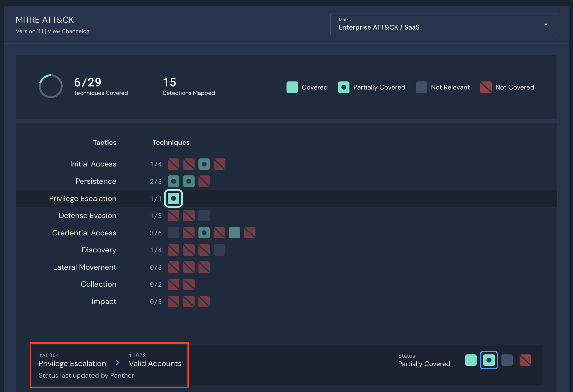
Task: Click the Credential Access tactic label
Action: point(84,233)
